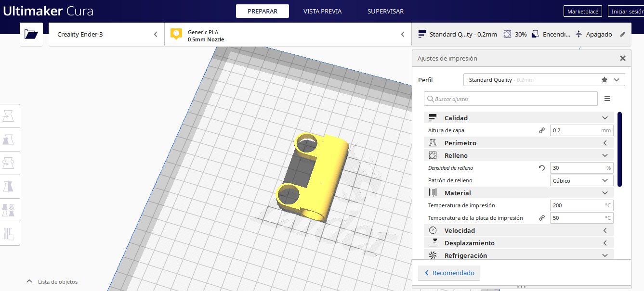Collapse the Material section
This screenshot has width=644, height=291.
coord(605,193)
